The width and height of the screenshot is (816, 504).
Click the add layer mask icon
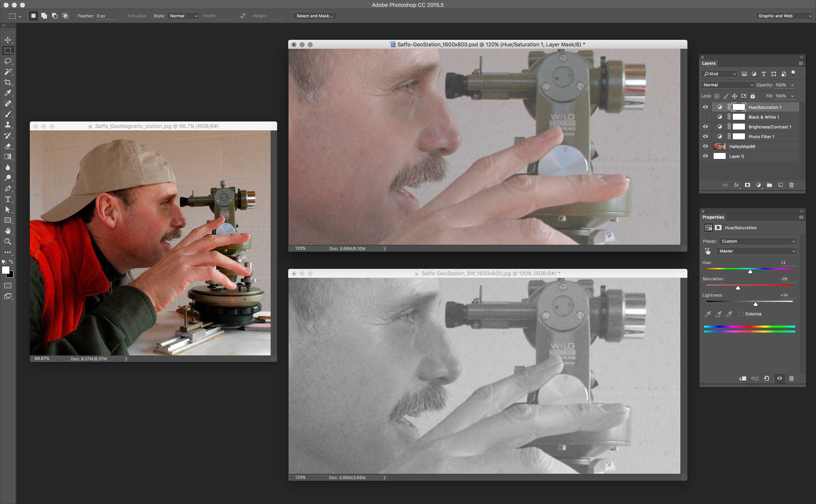pyautogui.click(x=747, y=185)
